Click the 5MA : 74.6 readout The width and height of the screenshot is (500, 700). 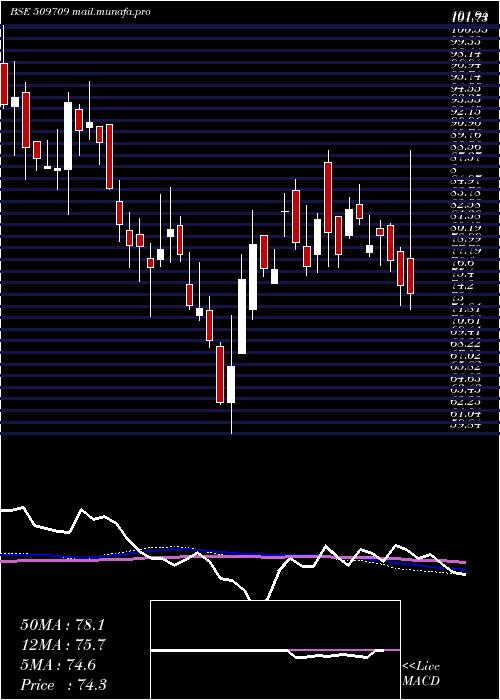point(58,665)
